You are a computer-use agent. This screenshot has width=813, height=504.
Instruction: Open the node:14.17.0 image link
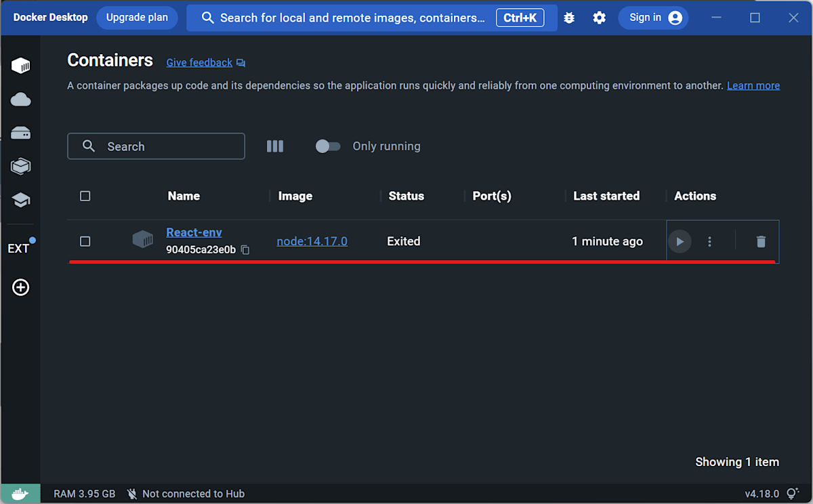[x=312, y=241]
